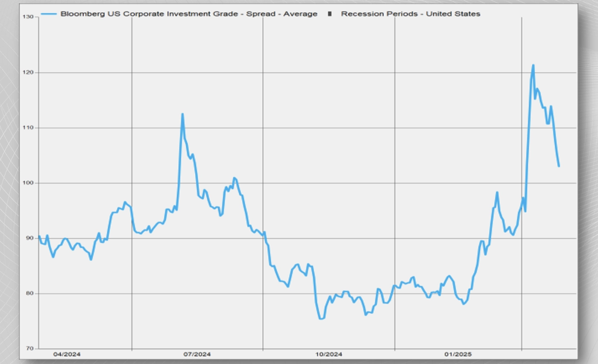Click the 'Bloomberg US Corporate Investment Grade - Spread - Average' legend label
Viewport: 598px width, 364px height.
tap(189, 14)
